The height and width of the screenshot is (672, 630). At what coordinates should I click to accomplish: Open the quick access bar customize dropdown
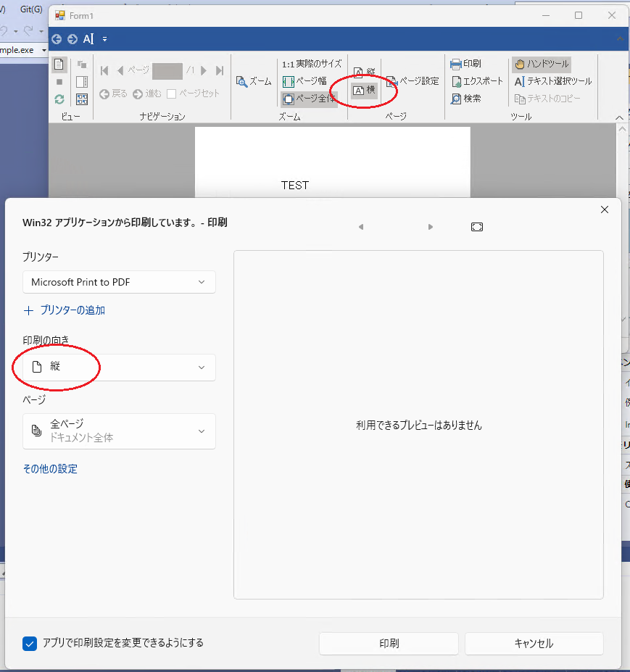tap(104, 39)
